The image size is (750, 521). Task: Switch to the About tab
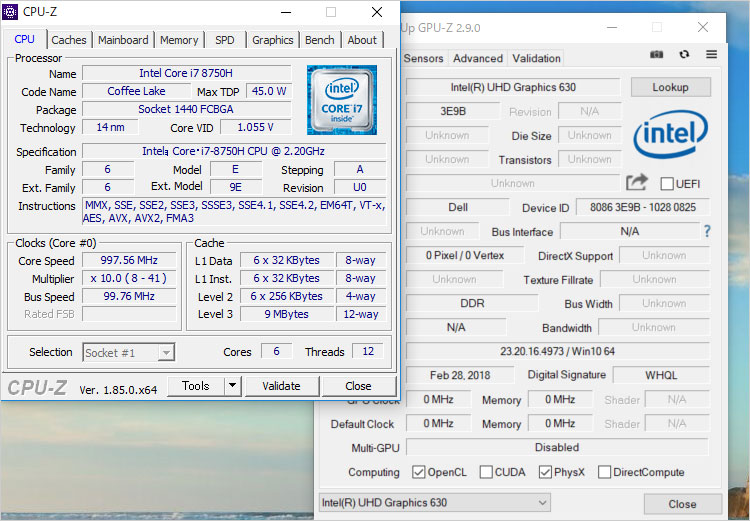point(362,40)
